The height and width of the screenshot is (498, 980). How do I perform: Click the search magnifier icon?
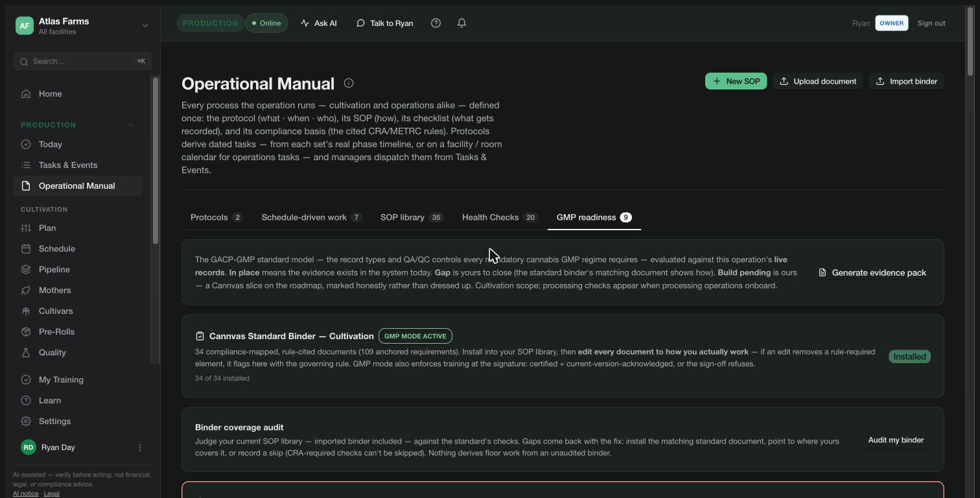24,62
